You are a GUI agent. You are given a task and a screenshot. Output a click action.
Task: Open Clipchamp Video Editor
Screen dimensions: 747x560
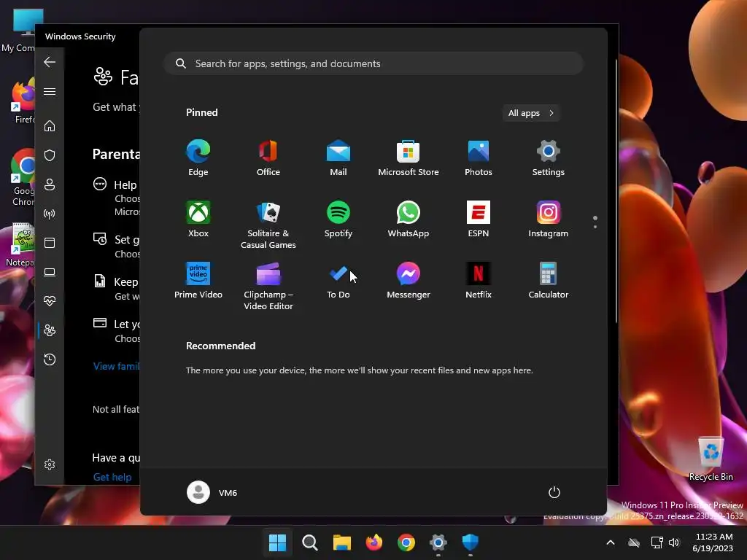[x=268, y=286]
